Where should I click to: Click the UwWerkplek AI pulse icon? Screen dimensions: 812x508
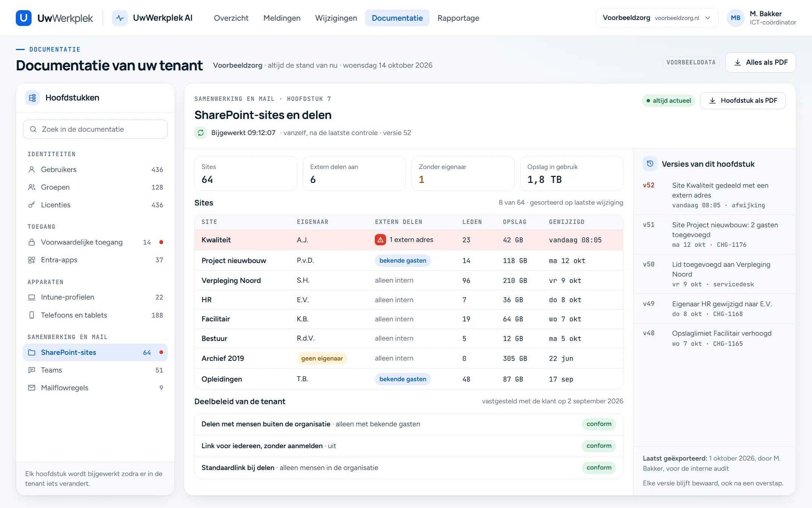coord(120,18)
